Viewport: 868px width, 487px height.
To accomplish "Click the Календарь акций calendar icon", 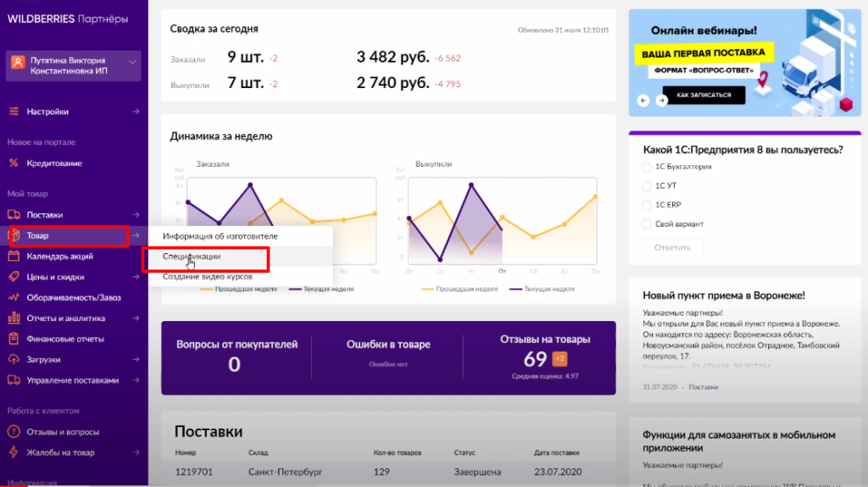I will click(x=14, y=256).
